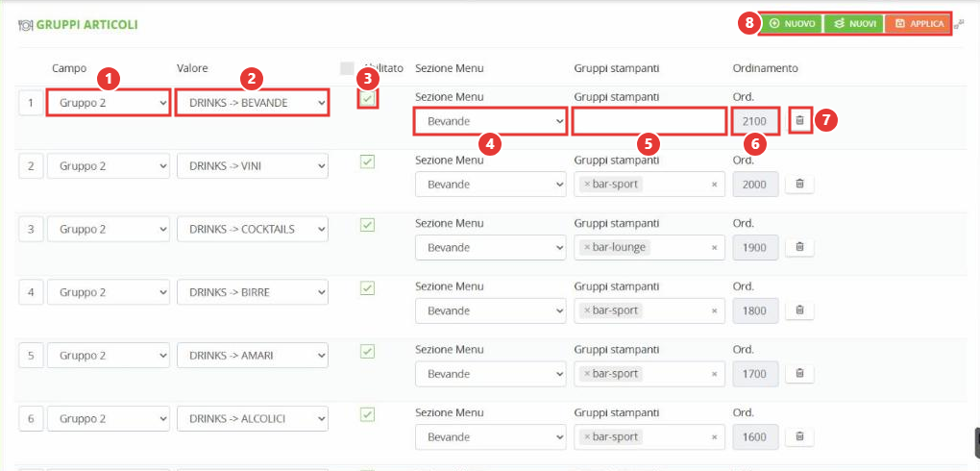980x471 pixels.
Task: Clear all printer groups in the VINI row
Action: click(715, 185)
